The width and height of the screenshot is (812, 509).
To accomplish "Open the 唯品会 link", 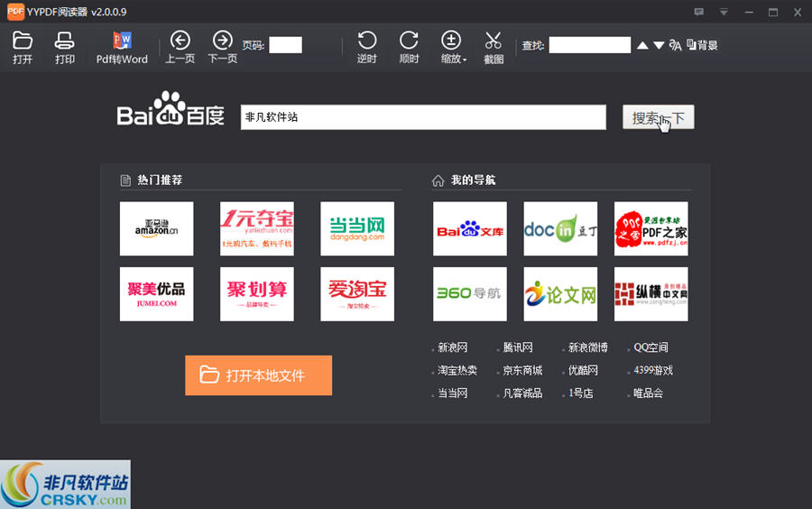I will (x=649, y=393).
